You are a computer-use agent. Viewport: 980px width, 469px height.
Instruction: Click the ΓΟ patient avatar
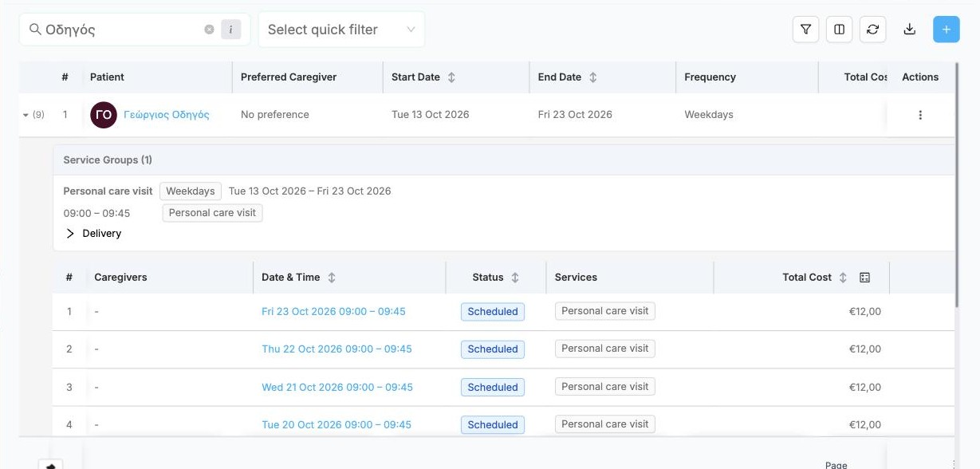104,115
